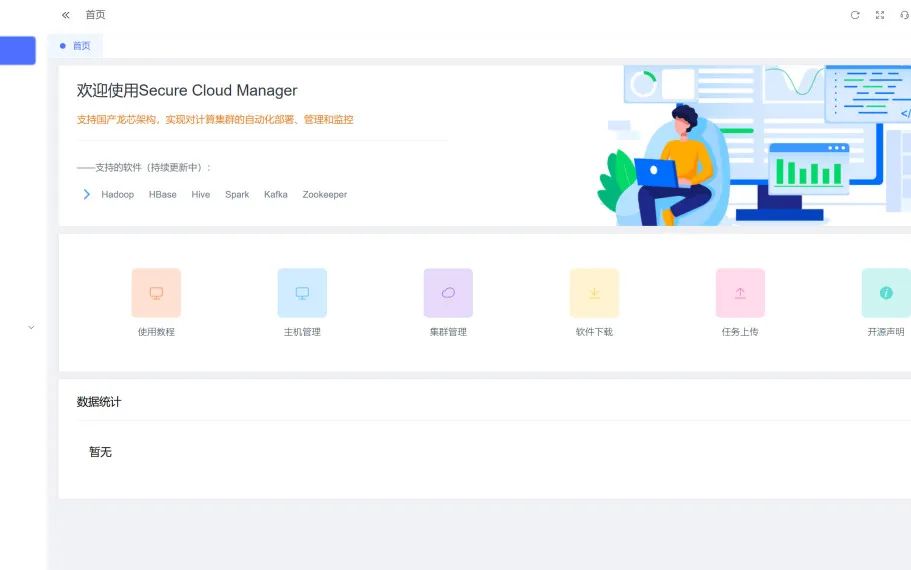Click the headset support icon
This screenshot has height=570, width=911.
(905, 15)
